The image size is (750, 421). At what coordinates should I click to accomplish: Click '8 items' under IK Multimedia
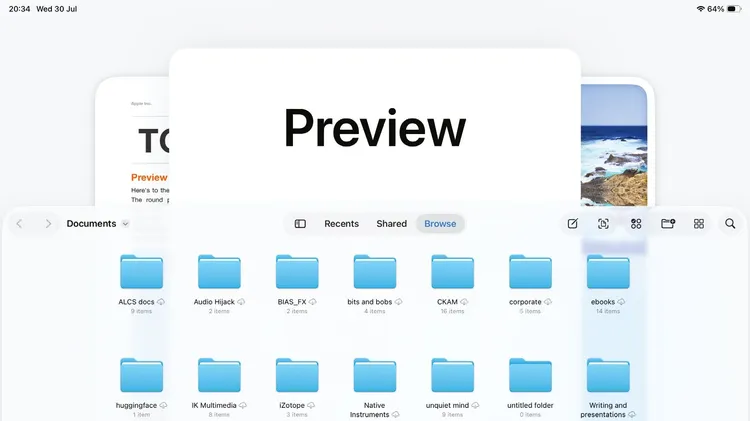(219, 415)
